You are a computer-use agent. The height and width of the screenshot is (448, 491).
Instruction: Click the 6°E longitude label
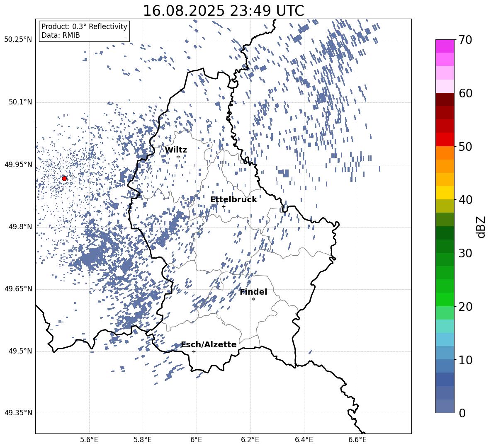196,440
